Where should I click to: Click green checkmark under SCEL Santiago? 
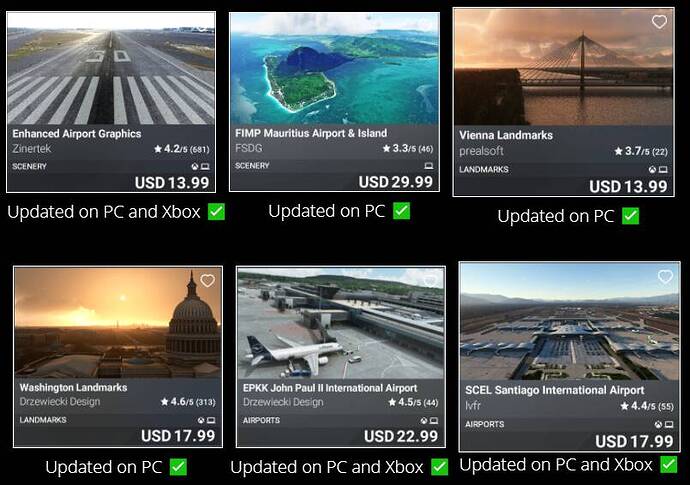(x=668, y=464)
